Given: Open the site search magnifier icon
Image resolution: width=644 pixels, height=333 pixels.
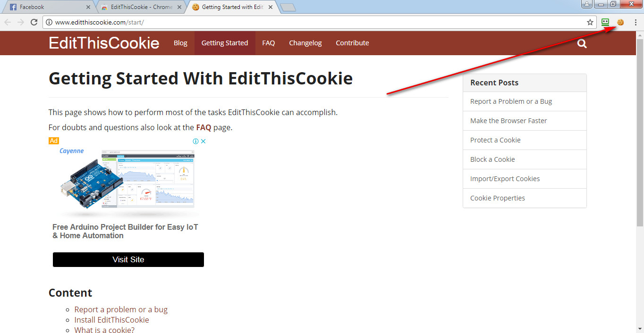Looking at the screenshot, I should pyautogui.click(x=582, y=43).
